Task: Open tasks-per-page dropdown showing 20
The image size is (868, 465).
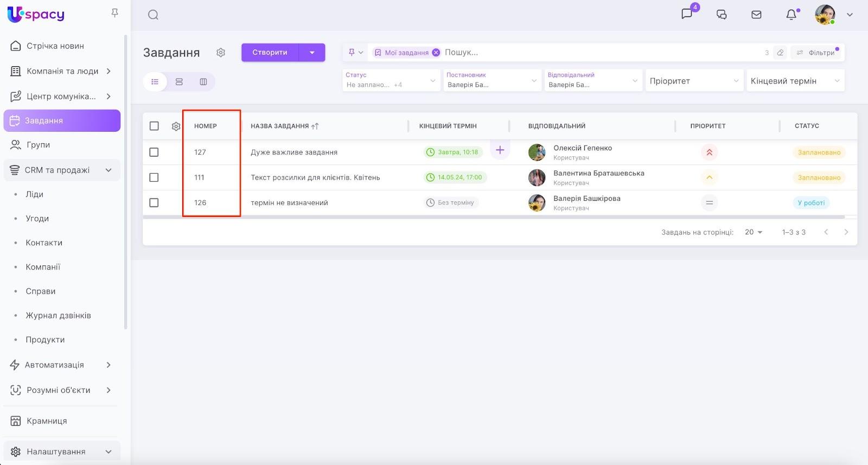Action: click(x=754, y=232)
